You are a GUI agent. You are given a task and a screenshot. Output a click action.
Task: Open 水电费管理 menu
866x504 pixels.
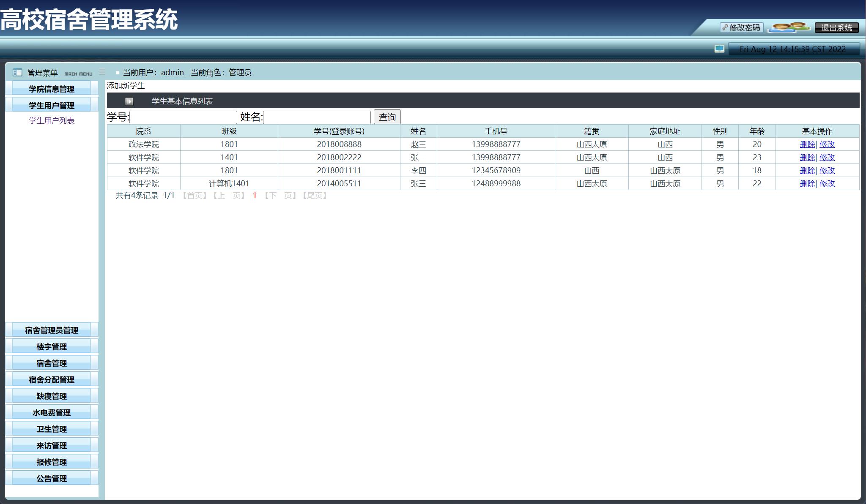(52, 412)
